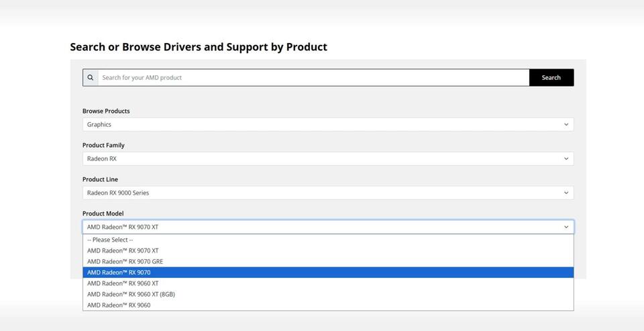Click the magnifying glass search icon
Viewport: 644px width, 331px height.
pos(91,77)
